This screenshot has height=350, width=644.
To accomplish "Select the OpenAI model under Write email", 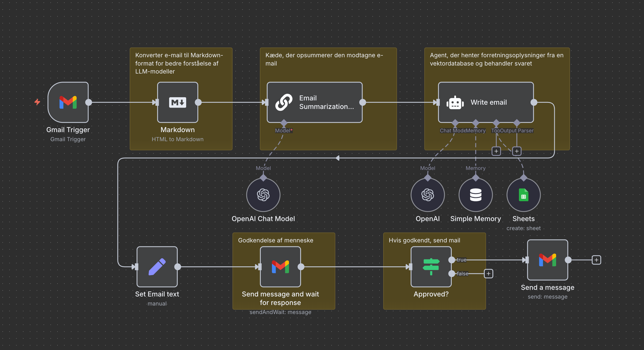I will tap(427, 195).
